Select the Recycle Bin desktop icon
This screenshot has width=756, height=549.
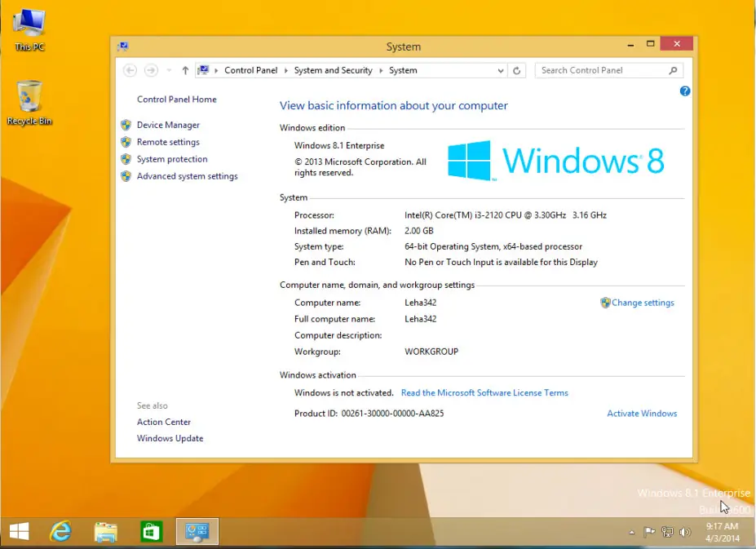click(x=29, y=103)
